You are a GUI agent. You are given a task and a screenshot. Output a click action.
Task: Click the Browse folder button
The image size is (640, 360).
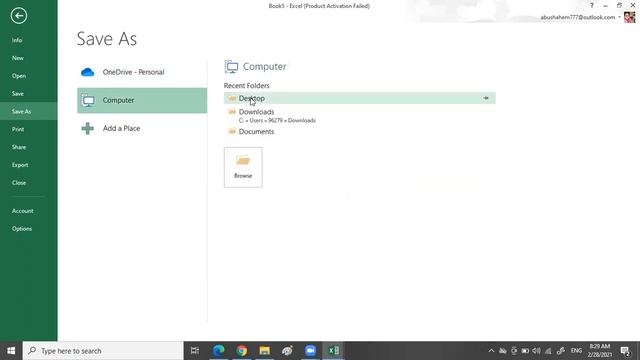tap(243, 167)
